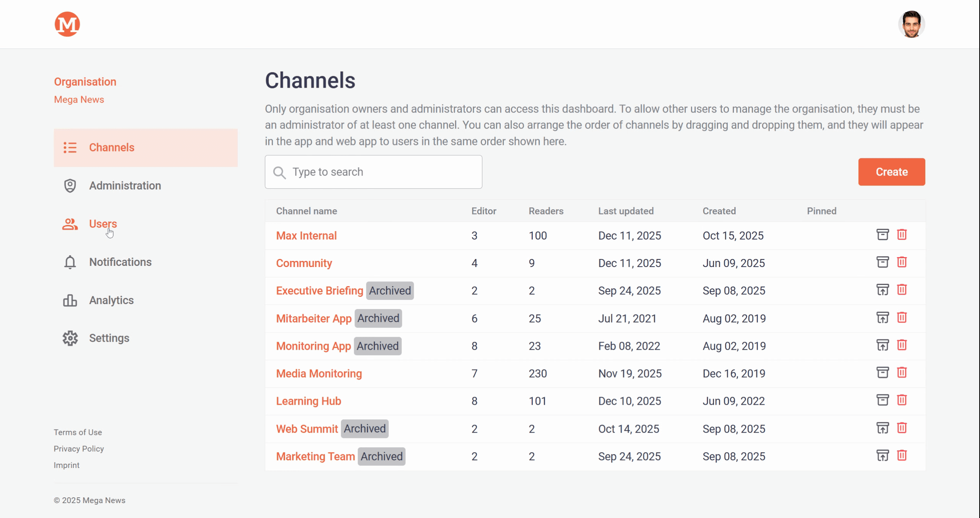Open the Max Internal channel link
The image size is (980, 518).
[x=306, y=236]
